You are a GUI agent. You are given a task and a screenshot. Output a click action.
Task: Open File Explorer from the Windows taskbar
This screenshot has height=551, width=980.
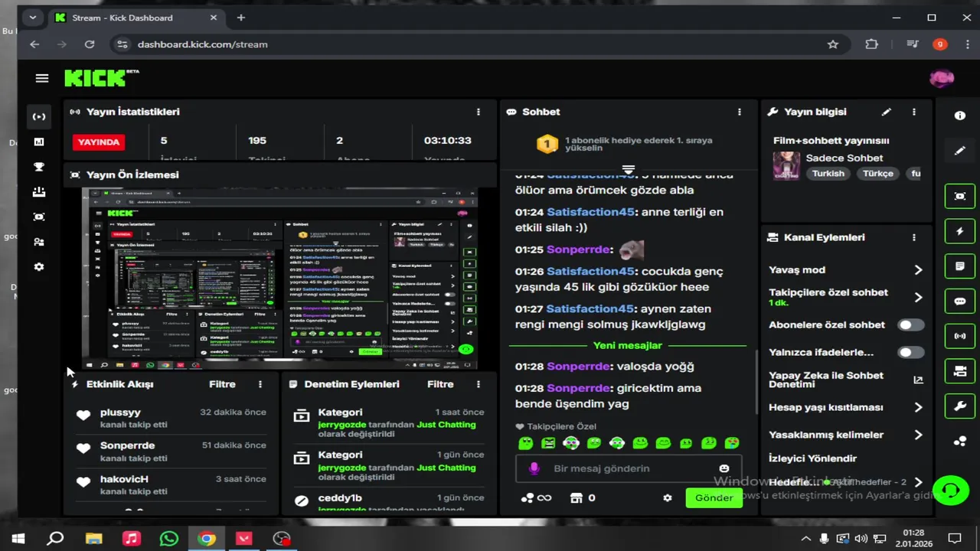93,539
